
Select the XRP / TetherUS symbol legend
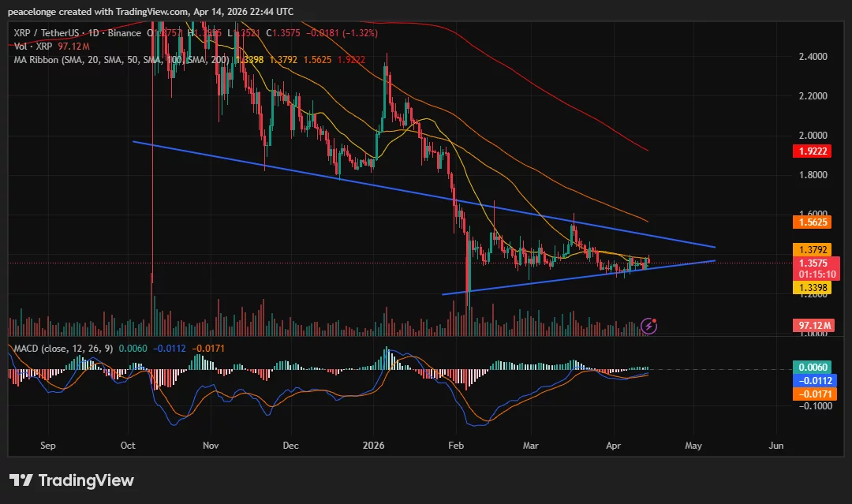point(47,32)
